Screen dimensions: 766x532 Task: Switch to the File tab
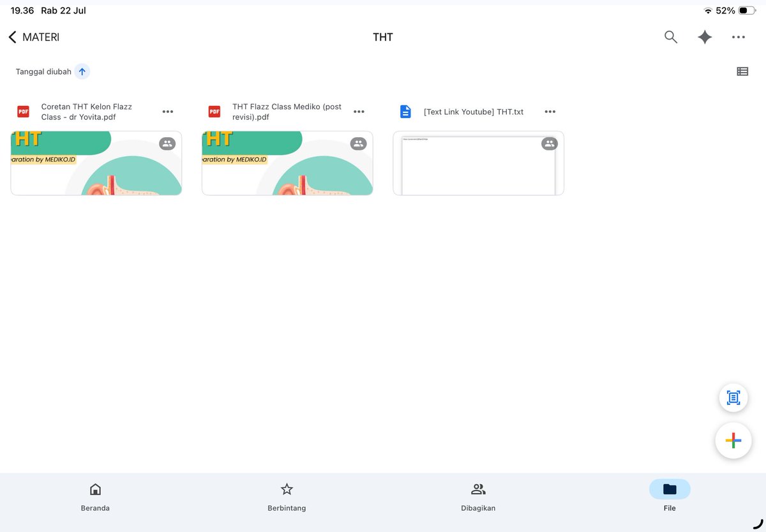click(670, 497)
